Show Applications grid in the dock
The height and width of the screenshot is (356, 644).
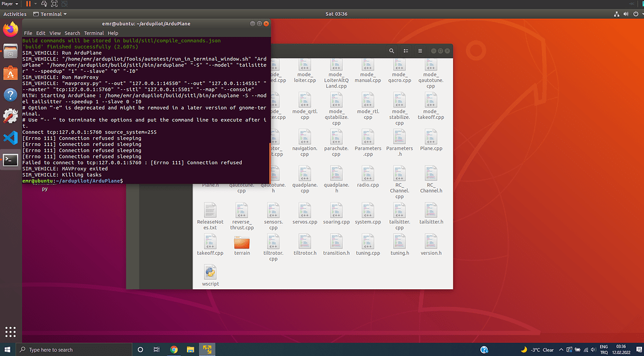click(x=10, y=331)
